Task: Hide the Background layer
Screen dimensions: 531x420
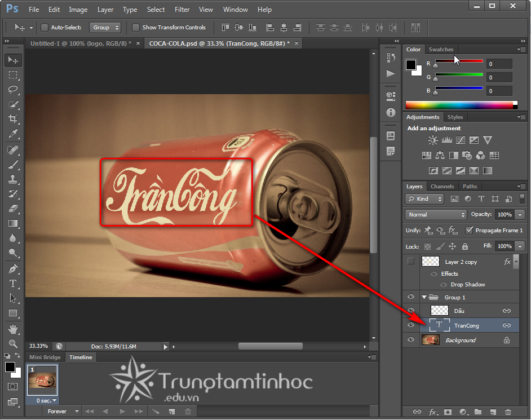Action: tap(411, 340)
